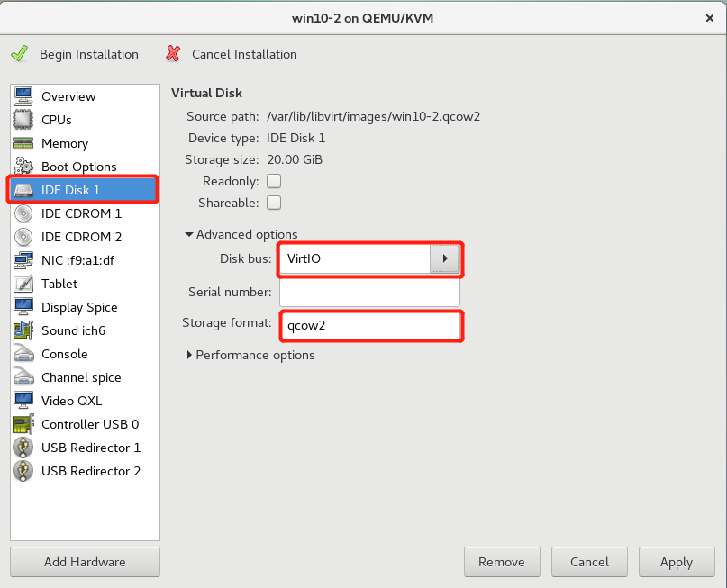Select the Console serial icon
The height and width of the screenshot is (588, 727).
point(23,354)
